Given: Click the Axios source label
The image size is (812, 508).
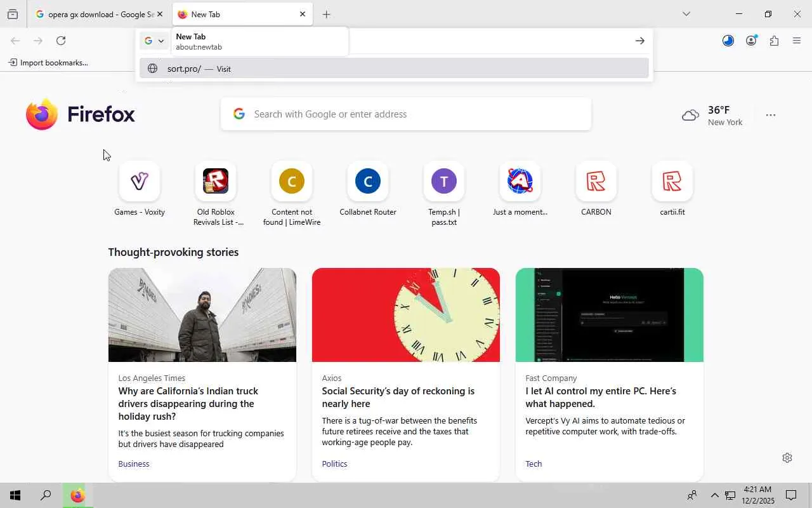Looking at the screenshot, I should click(332, 378).
